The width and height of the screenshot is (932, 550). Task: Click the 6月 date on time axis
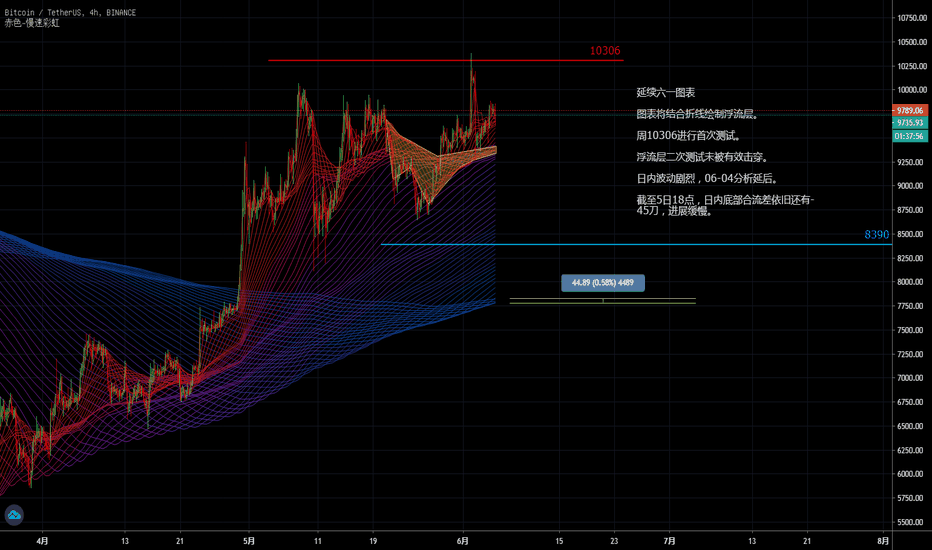462,541
